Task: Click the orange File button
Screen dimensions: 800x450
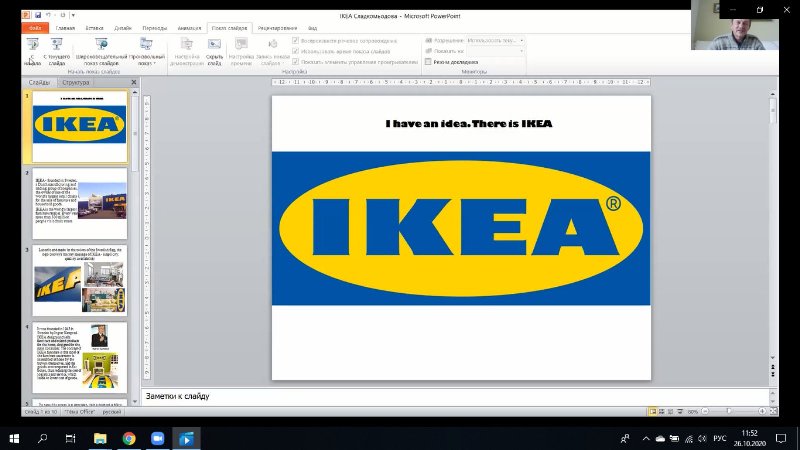Action: click(35, 29)
